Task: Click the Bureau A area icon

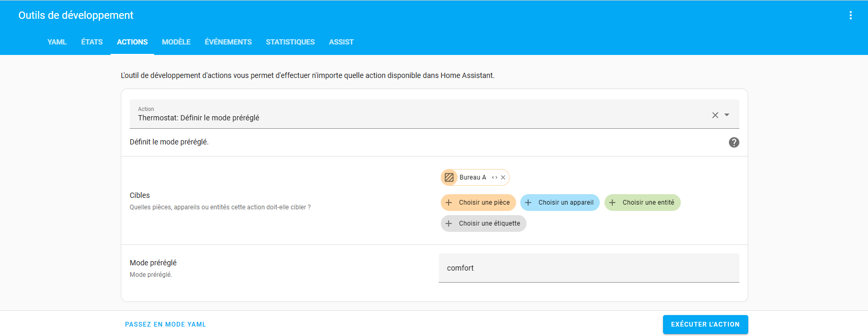Action: [449, 177]
